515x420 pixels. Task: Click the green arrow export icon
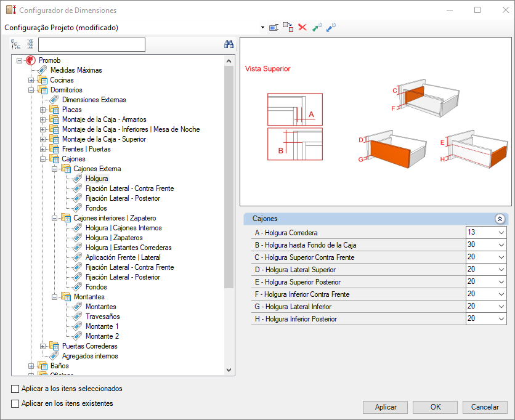click(317, 27)
